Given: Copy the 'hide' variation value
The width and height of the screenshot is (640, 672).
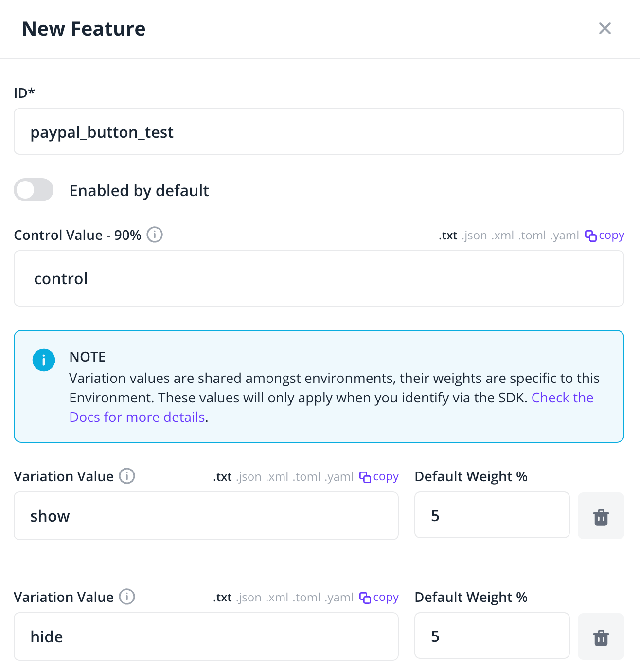Looking at the screenshot, I should coord(379,598).
